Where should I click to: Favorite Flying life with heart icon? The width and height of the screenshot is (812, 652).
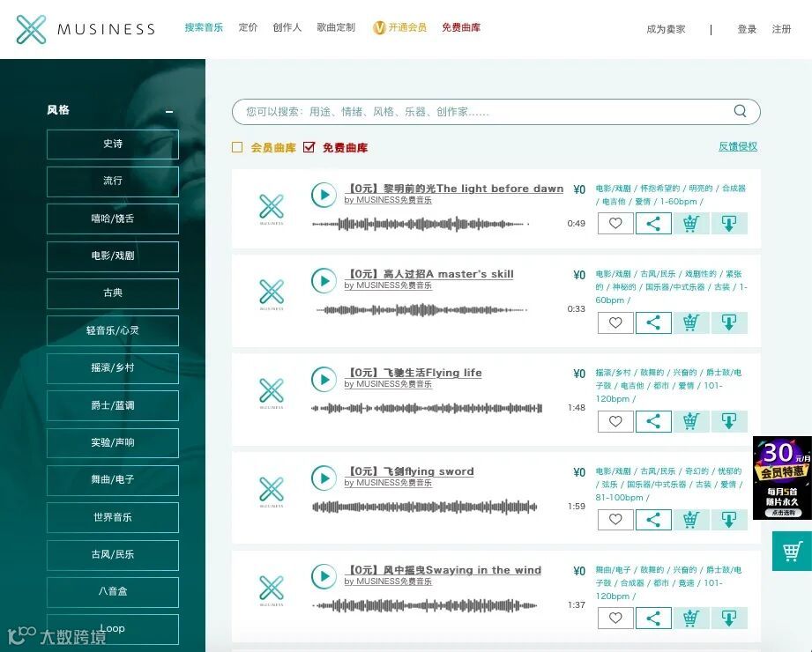615,421
